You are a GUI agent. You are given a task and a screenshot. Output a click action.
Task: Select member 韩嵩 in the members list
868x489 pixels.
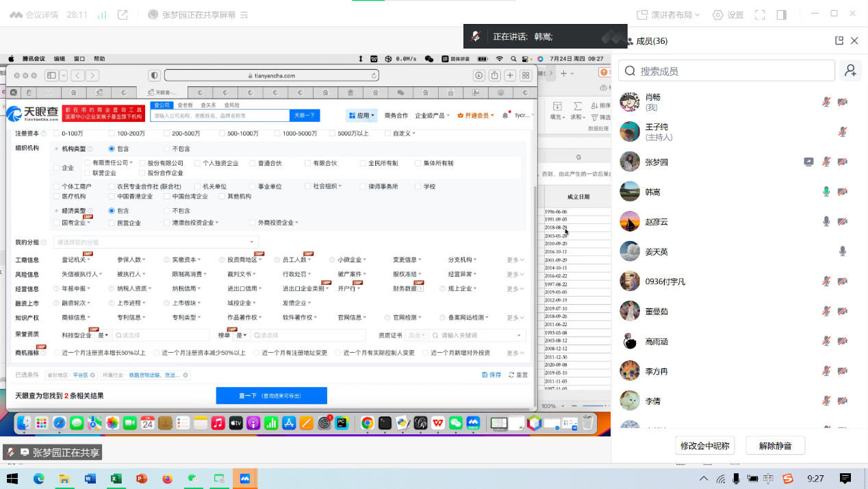[x=652, y=192]
